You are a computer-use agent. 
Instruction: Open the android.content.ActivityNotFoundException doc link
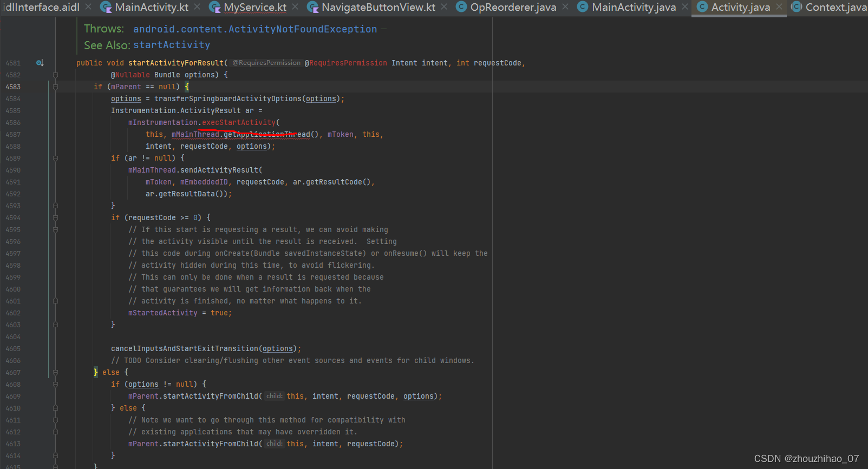255,29
